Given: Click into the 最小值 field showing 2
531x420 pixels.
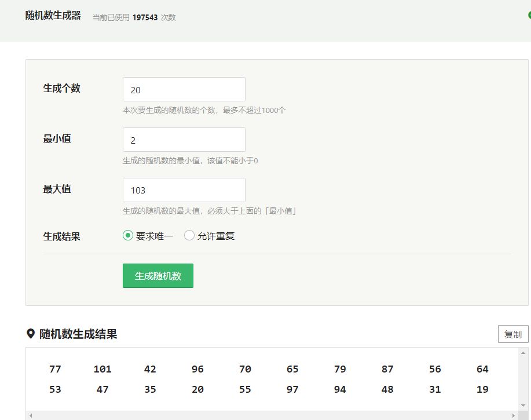Looking at the screenshot, I should click(184, 140).
